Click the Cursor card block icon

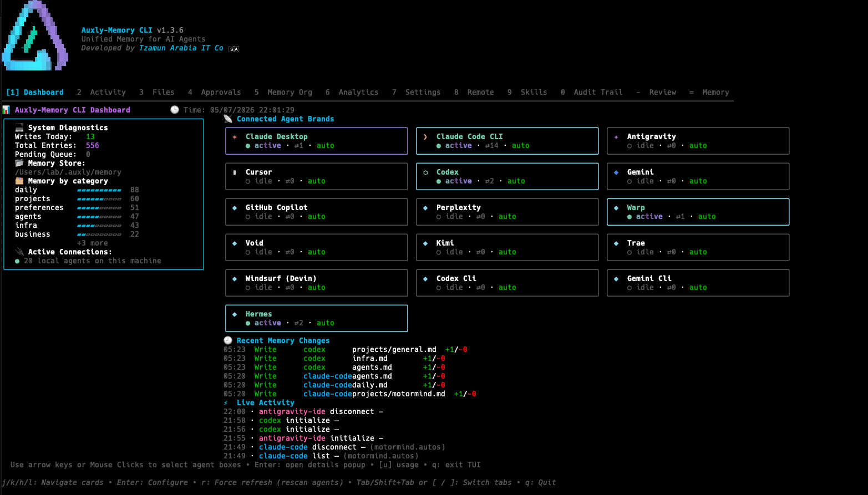[x=235, y=172]
